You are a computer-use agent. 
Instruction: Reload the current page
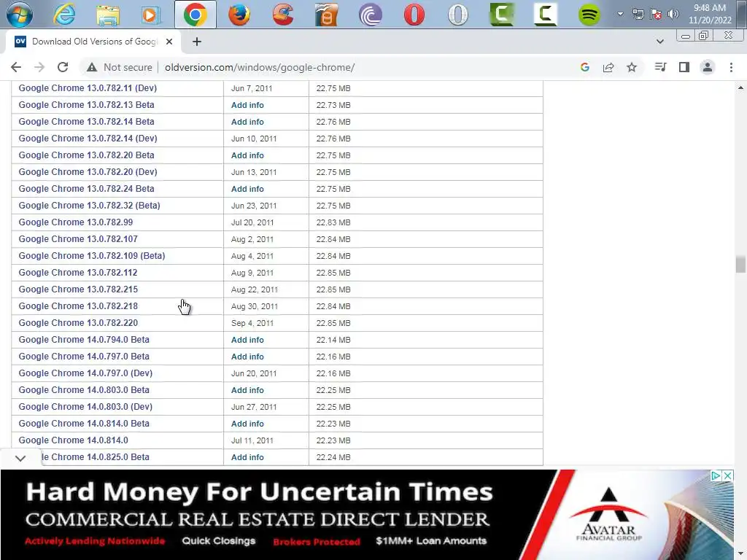pos(63,67)
